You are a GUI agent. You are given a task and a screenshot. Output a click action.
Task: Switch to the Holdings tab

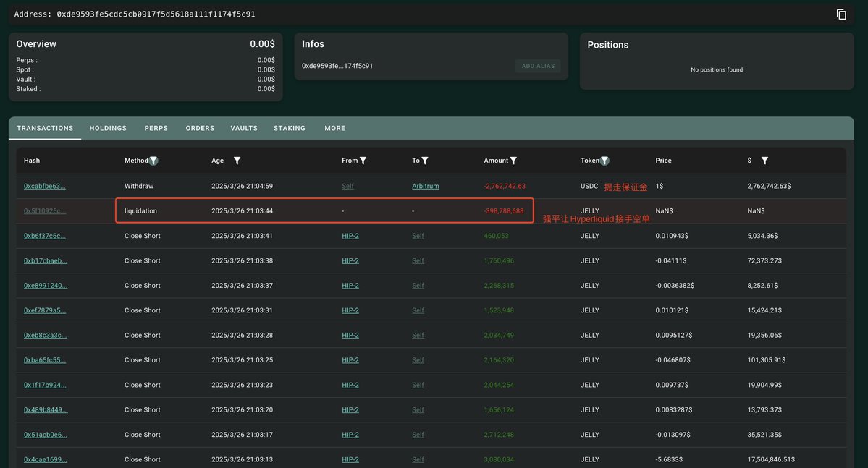tap(108, 128)
